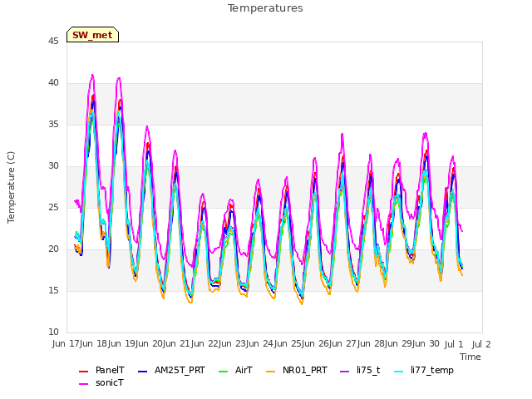Click the 20Jun x-axis label
532x399 pixels.
(165, 344)
